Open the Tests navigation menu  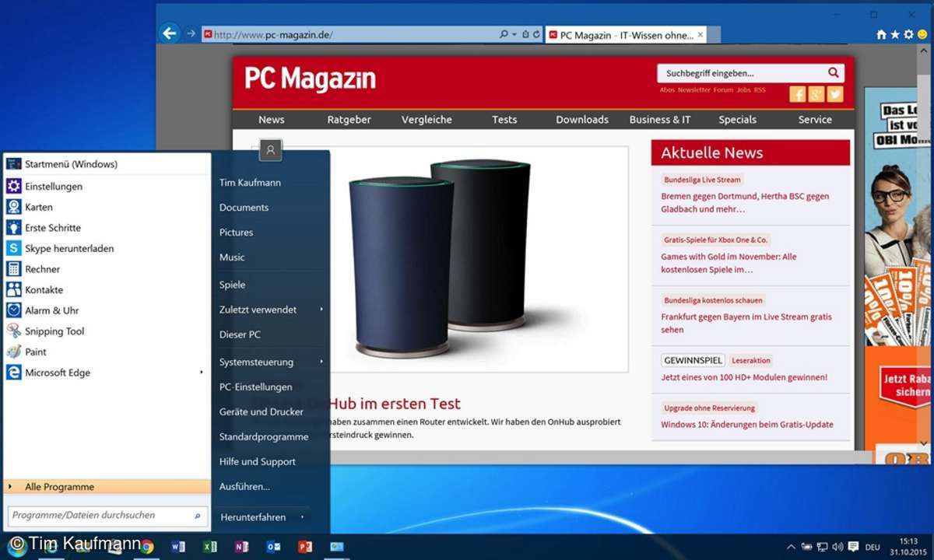(504, 119)
